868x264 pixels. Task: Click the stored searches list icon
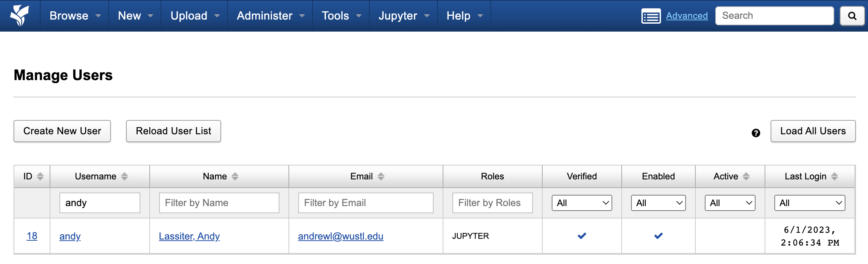tap(651, 16)
